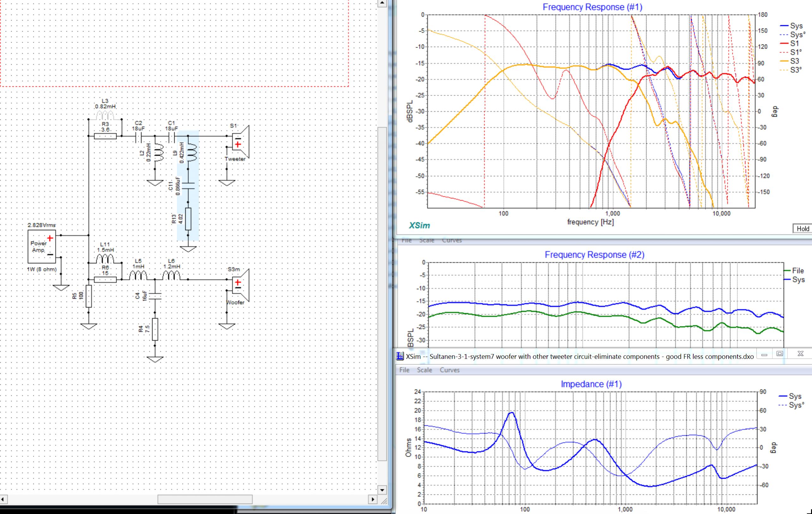
Task: Select resistor R13 4.02
Action: pos(188,219)
